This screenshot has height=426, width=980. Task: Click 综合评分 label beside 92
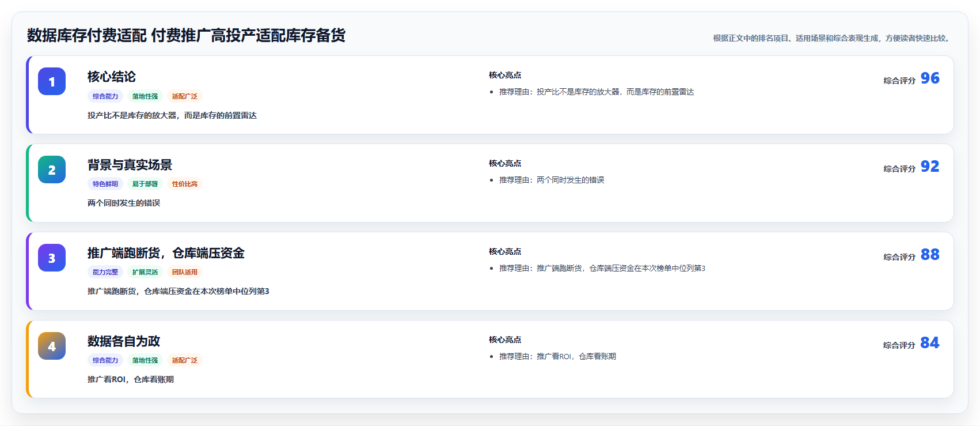coord(899,169)
